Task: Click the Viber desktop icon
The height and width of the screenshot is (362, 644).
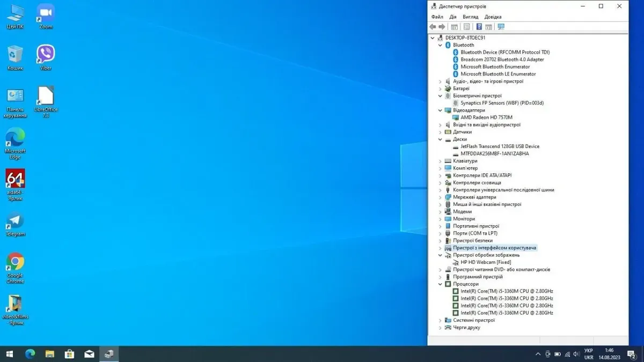Action: (46, 55)
